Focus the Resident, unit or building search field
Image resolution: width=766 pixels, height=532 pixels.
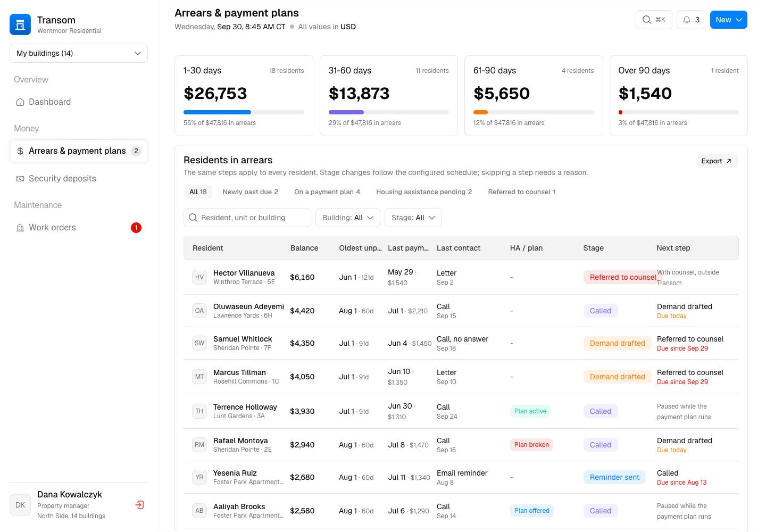coord(247,218)
